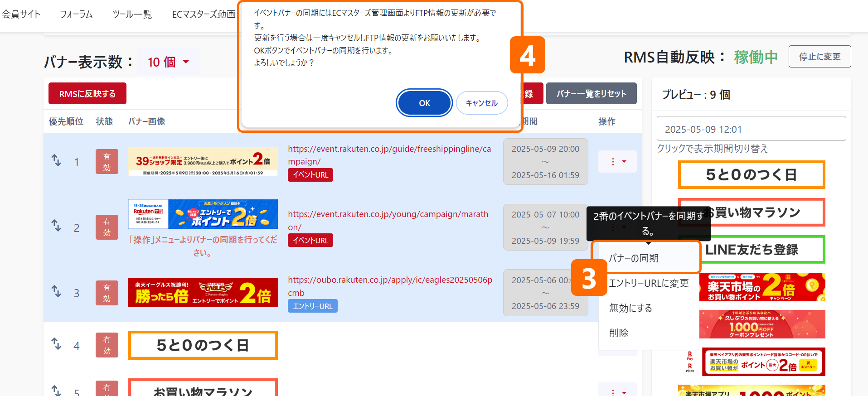Click the 5と0のつく日 preview banner
The width and height of the screenshot is (868, 396).
tap(752, 174)
